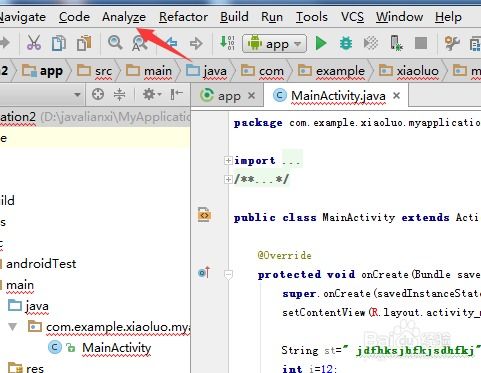Close the app editor tab
Image resolution: width=481 pixels, height=373 pixels.
[252, 96]
